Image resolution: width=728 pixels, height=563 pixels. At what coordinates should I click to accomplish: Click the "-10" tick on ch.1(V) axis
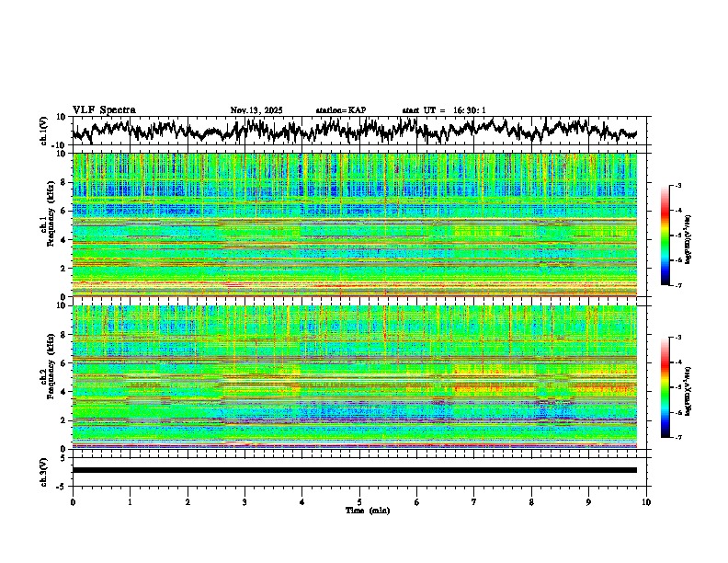click(x=60, y=145)
